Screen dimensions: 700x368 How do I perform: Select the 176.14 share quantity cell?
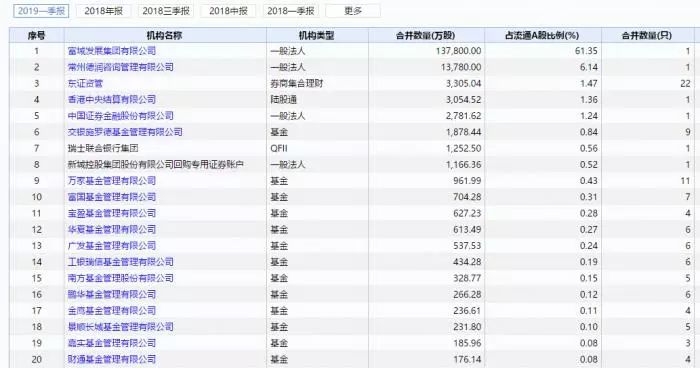pyautogui.click(x=467, y=359)
